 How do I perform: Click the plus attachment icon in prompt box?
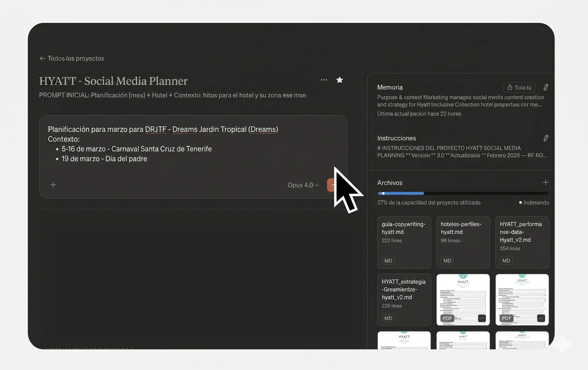[x=53, y=185]
